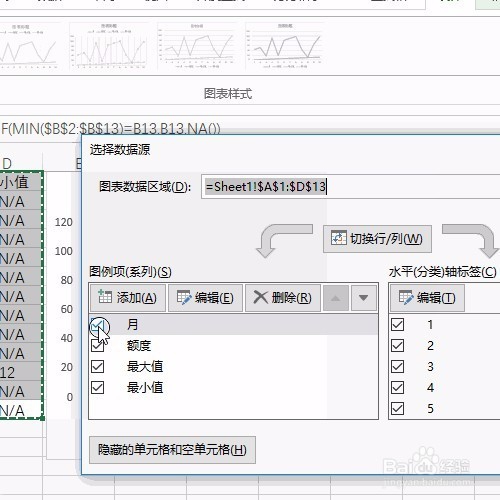Click the Switch Row/Column swap icon
The width and height of the screenshot is (500, 500).
click(339, 238)
